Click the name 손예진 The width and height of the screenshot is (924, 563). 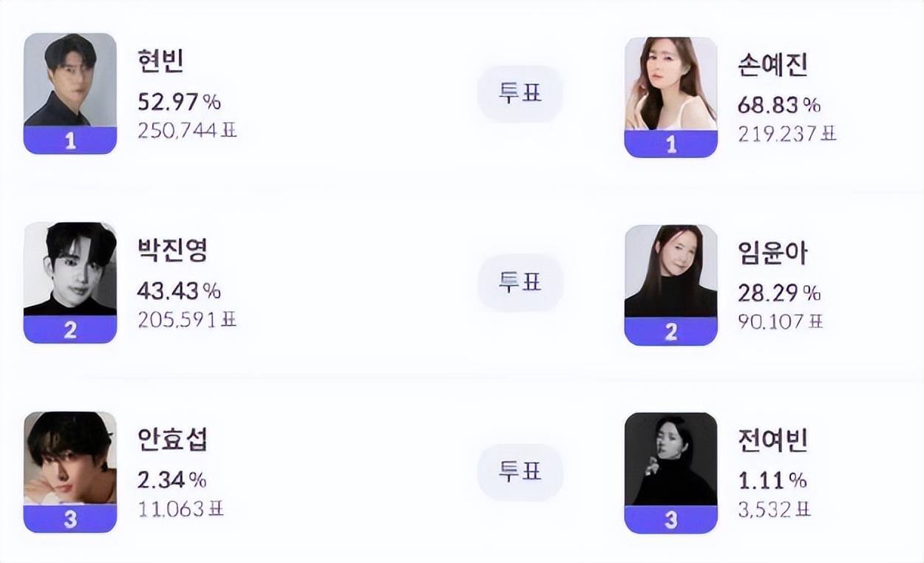(x=772, y=64)
